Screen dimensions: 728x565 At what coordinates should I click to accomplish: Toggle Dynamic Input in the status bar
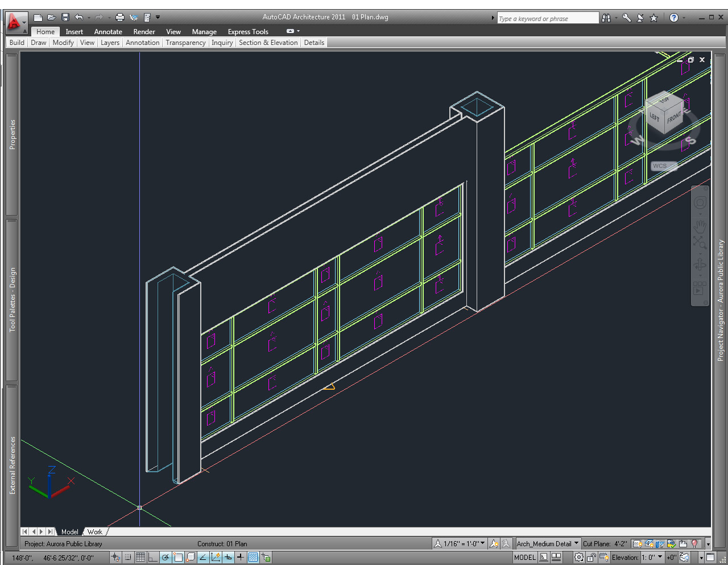[228, 558]
